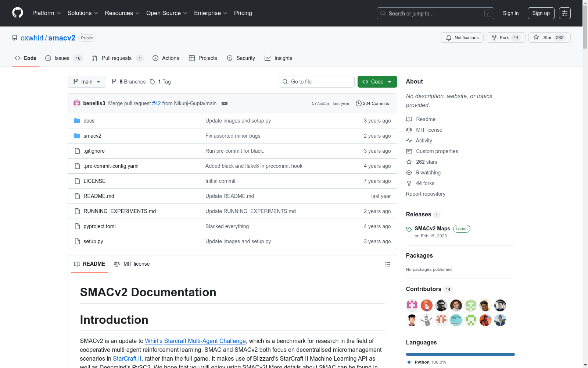Go to the Pricing page
Viewport: 588px width, 368px height.
tap(243, 13)
